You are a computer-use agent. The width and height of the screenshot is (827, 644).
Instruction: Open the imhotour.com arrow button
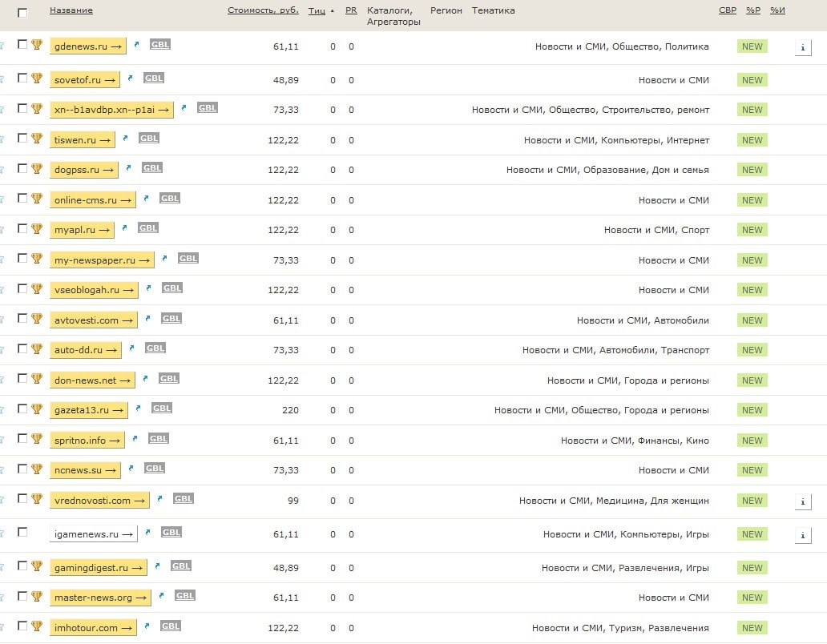[93, 628]
